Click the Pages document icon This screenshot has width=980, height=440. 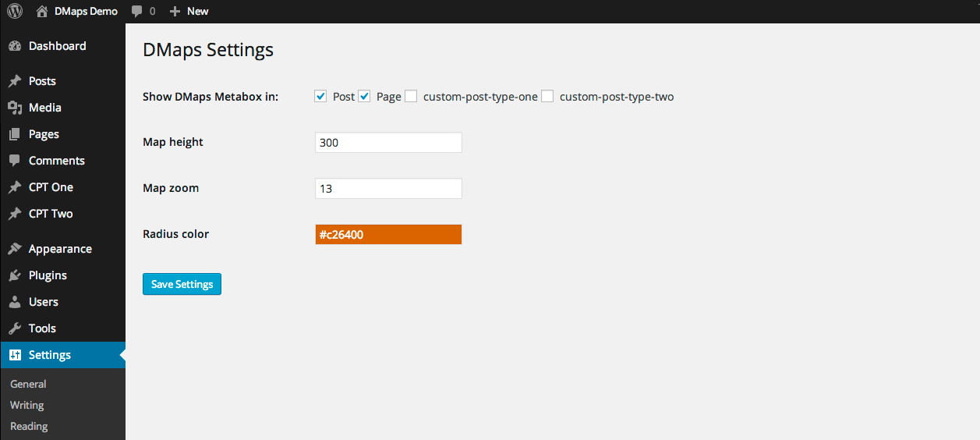click(14, 134)
